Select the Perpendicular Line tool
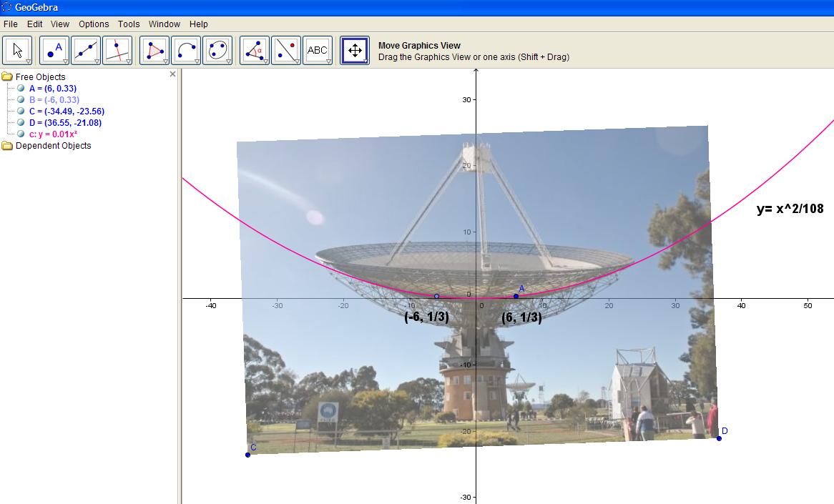The width and height of the screenshot is (834, 504). (x=117, y=51)
